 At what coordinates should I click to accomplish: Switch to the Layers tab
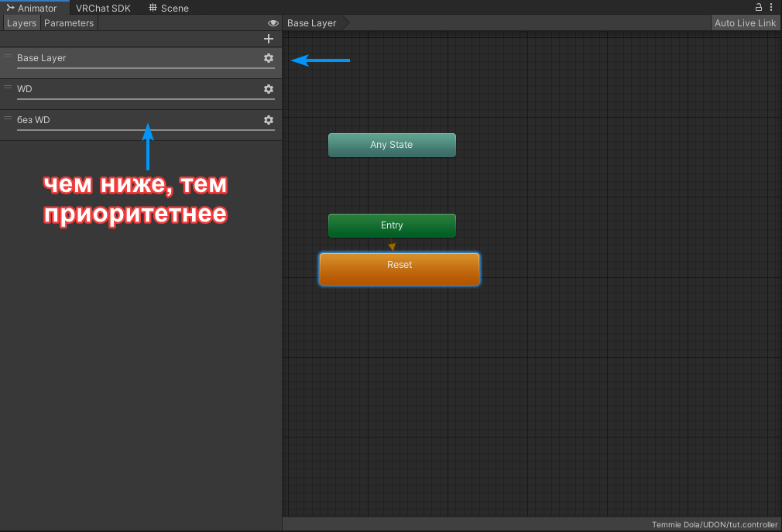pos(21,23)
